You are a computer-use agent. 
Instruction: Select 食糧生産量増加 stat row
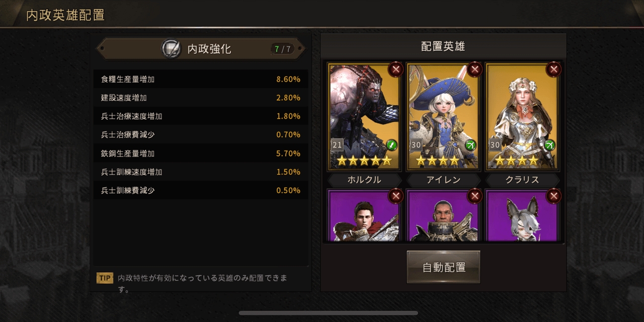tap(201, 79)
